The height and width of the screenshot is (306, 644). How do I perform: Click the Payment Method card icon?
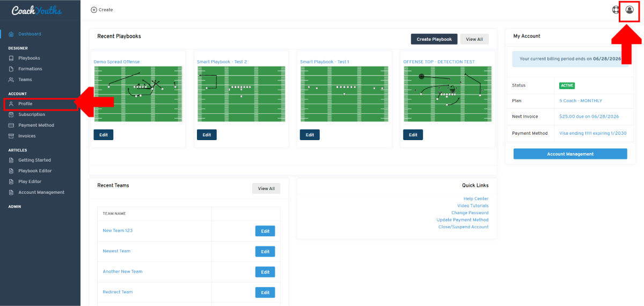pyautogui.click(x=12, y=125)
